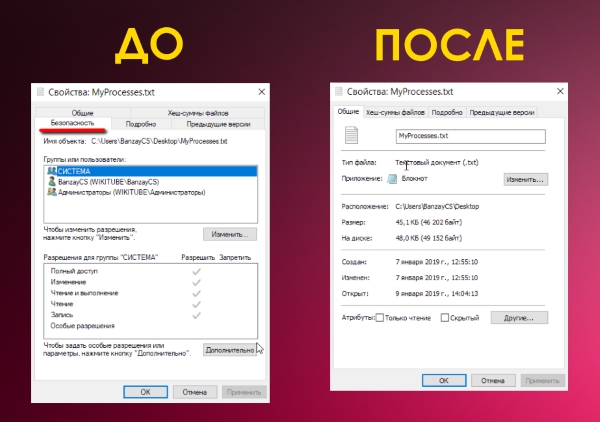This screenshot has height=422, width=600.
Task: Click the MyProcesses.txt document icon on the Общие tab
Action: 349,135
